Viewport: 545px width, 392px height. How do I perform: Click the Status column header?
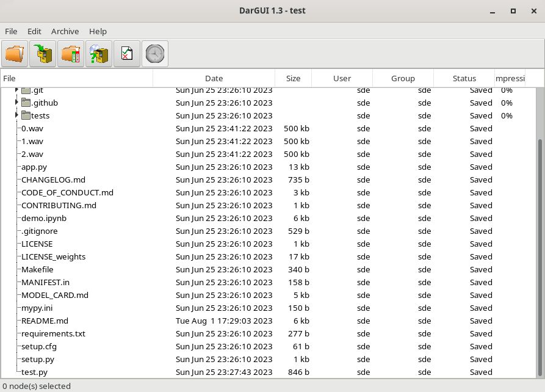464,78
